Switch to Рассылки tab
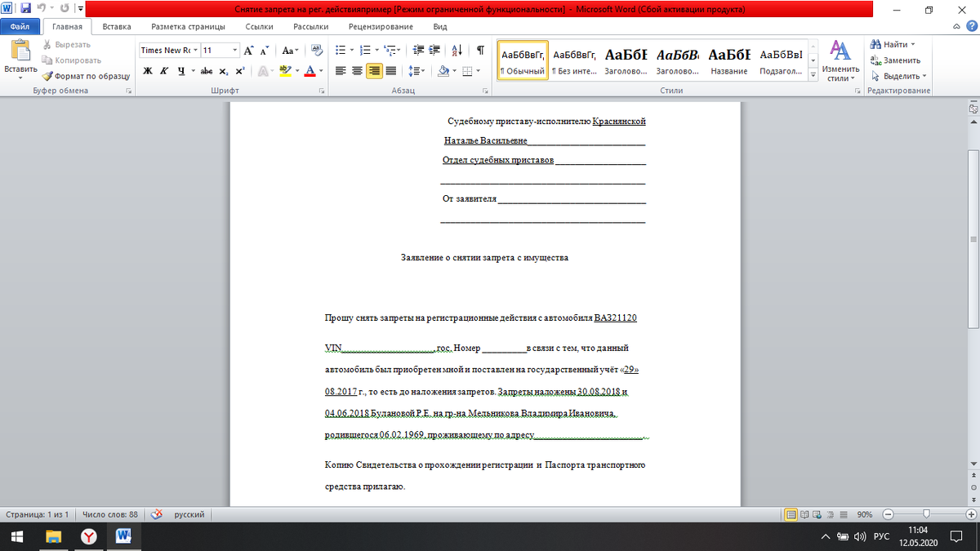Viewport: 980px width, 551px height. (x=310, y=26)
